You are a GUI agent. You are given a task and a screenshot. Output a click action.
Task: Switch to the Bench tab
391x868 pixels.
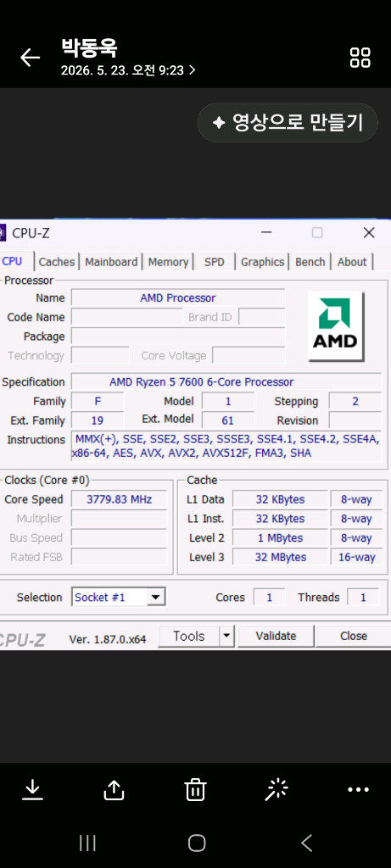pyautogui.click(x=310, y=262)
